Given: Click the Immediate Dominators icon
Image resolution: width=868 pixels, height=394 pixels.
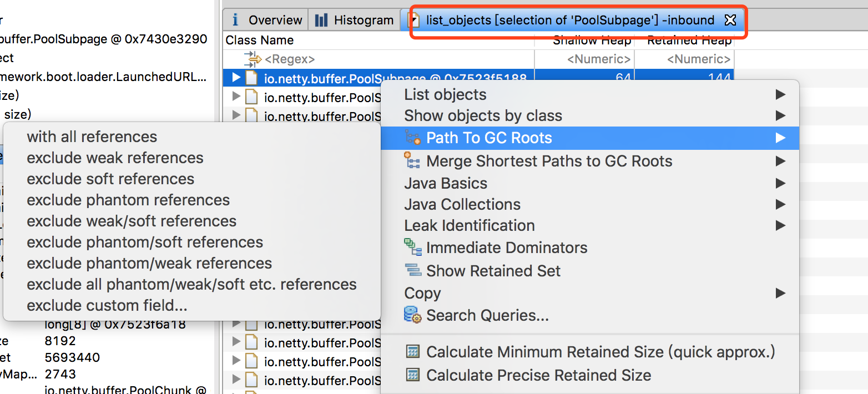Looking at the screenshot, I should coord(412,247).
